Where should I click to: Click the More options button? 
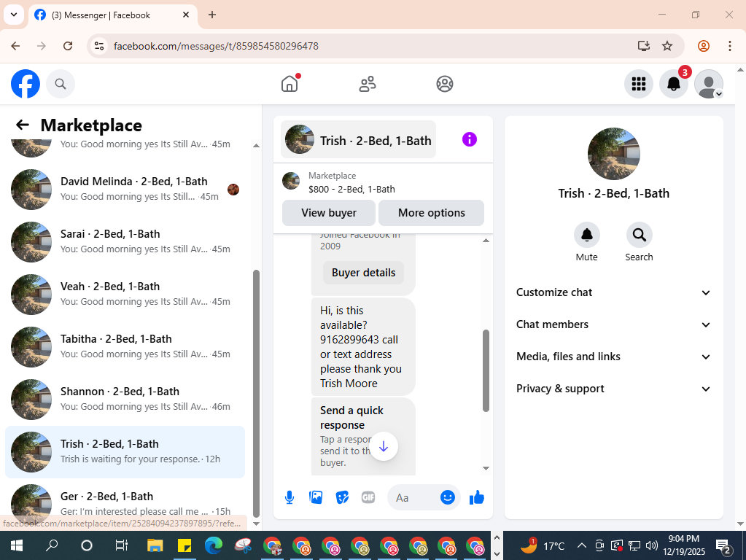click(432, 213)
